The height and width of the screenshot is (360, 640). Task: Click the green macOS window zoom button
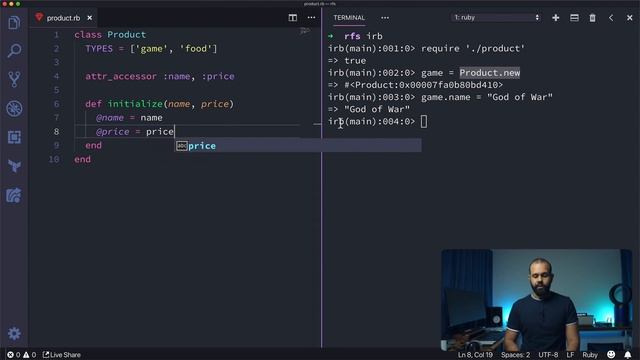[18, 4]
